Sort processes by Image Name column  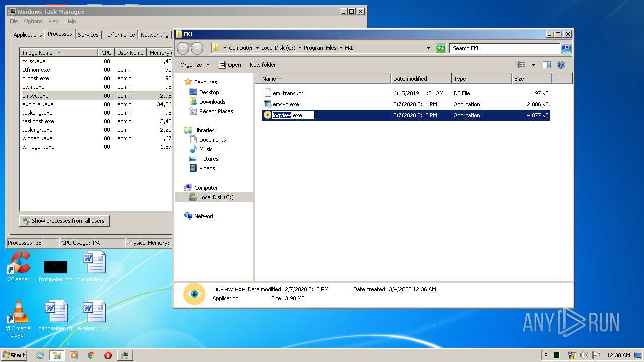[58, 53]
